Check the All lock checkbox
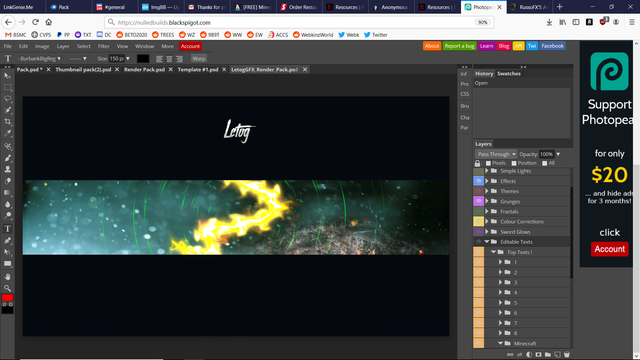 (x=544, y=163)
